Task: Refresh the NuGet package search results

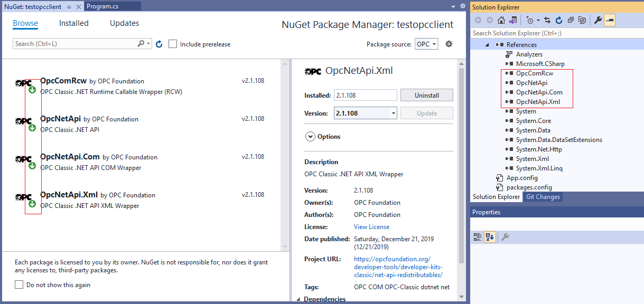Action: point(159,44)
